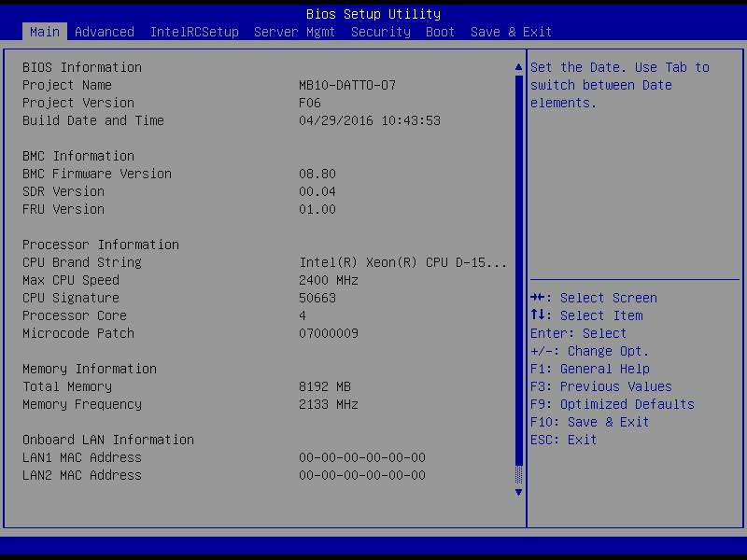The width and height of the screenshot is (747, 560).
Task: Open the Advanced tab
Action: click(105, 32)
